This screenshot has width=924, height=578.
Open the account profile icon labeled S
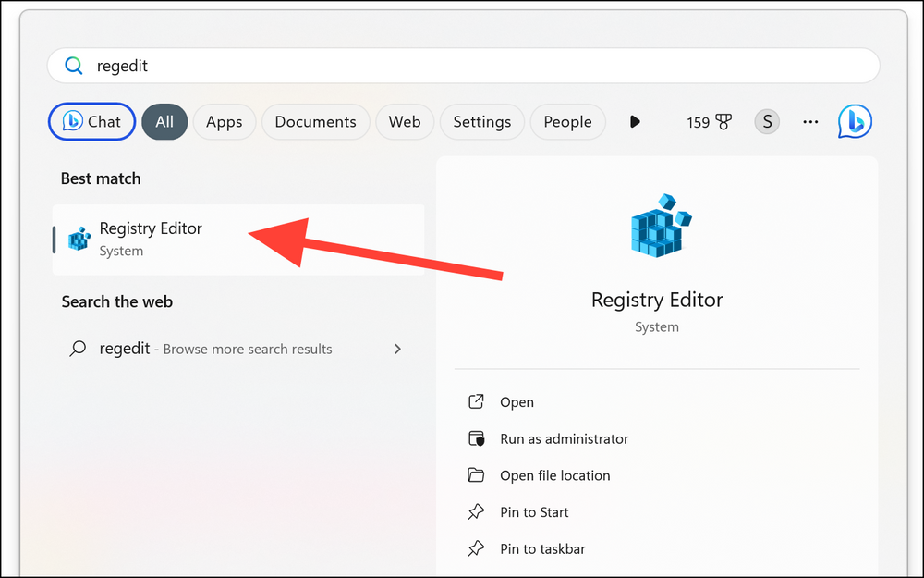point(767,121)
